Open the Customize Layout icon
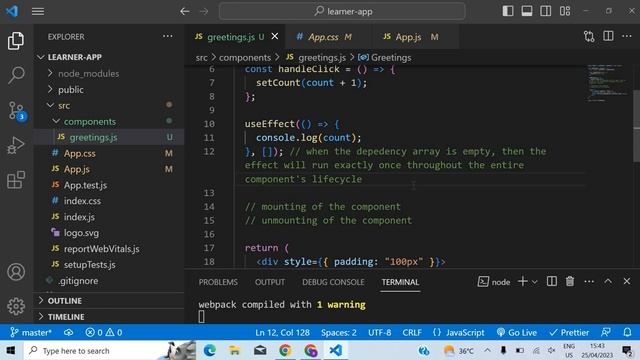Viewport: 640px width, 360px height. coord(565,11)
